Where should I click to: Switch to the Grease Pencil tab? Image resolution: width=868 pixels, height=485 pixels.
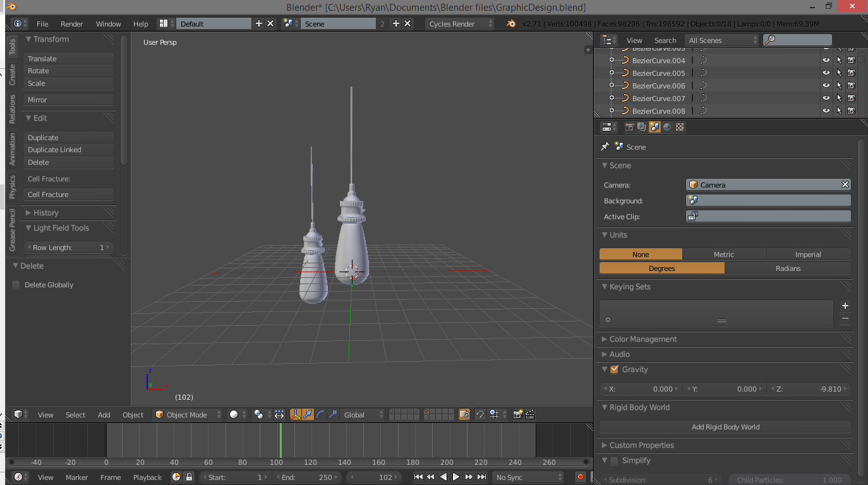(x=12, y=230)
